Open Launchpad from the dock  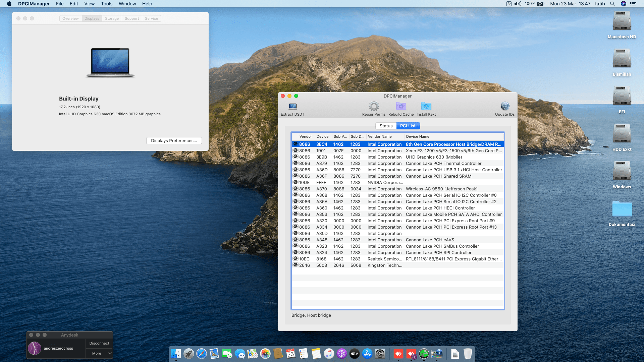click(189, 354)
